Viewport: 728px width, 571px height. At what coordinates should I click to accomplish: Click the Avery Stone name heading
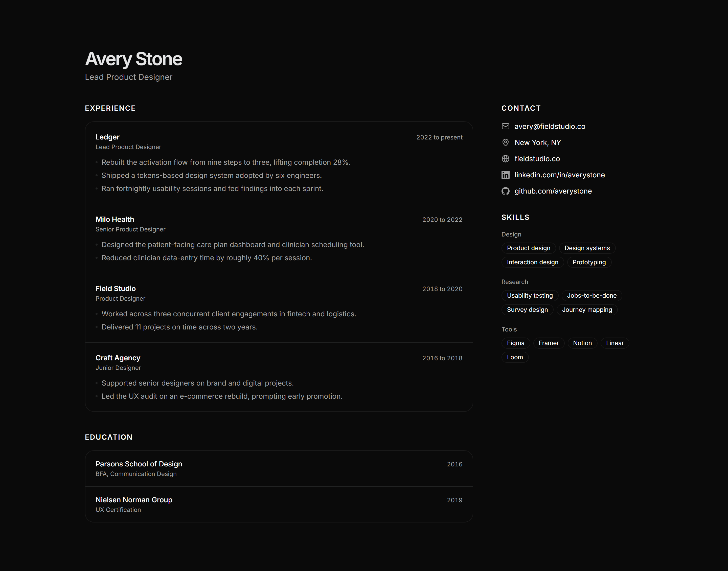[x=133, y=59]
